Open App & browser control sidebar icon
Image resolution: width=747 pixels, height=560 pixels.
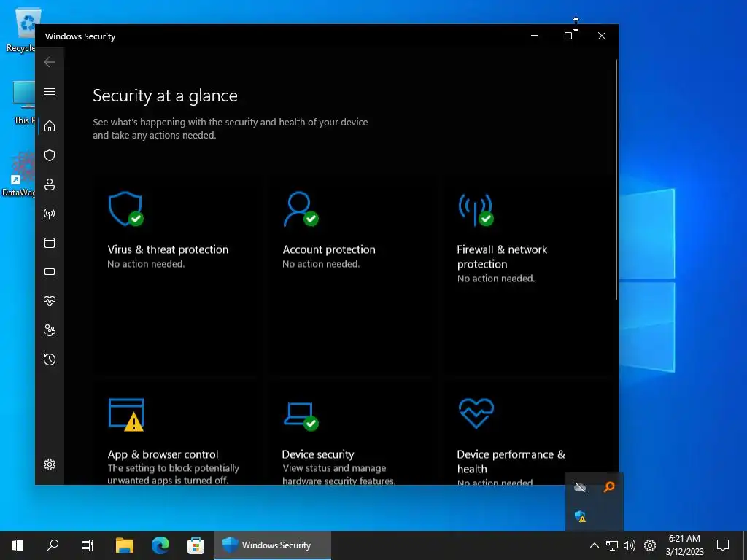point(50,243)
